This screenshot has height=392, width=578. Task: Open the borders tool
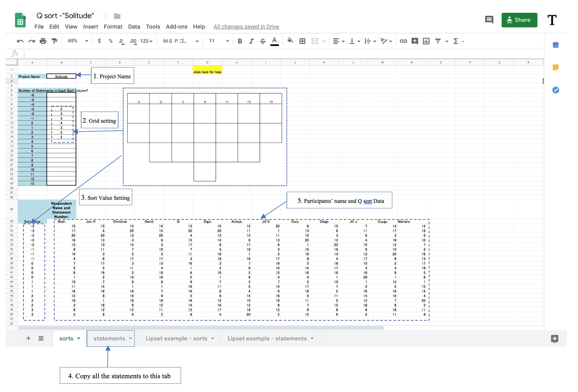coord(302,41)
